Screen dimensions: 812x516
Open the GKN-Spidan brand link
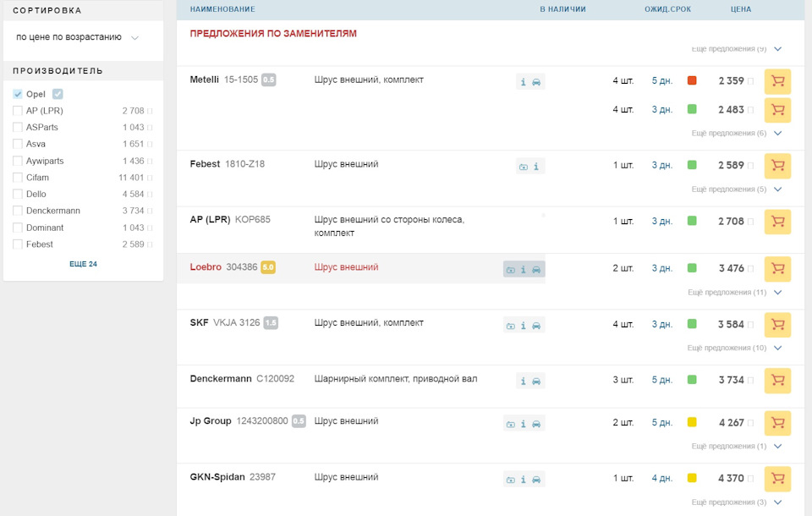coord(217,477)
